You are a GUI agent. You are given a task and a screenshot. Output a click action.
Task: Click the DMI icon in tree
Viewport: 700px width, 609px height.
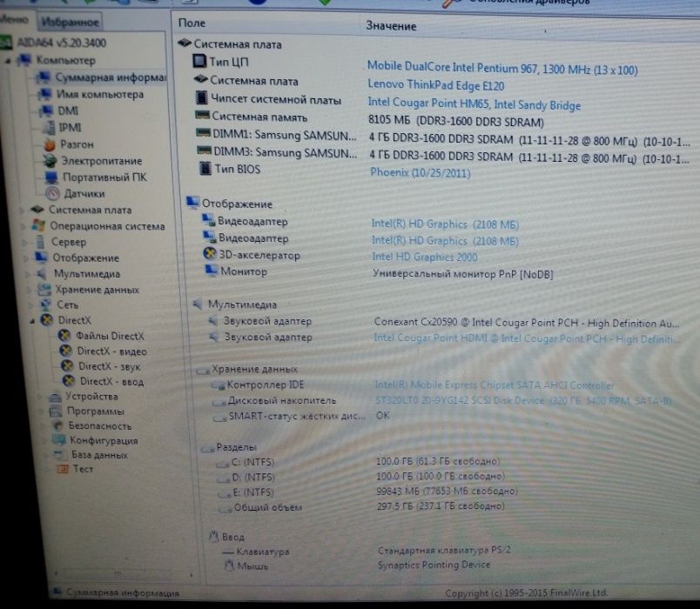click(x=47, y=110)
